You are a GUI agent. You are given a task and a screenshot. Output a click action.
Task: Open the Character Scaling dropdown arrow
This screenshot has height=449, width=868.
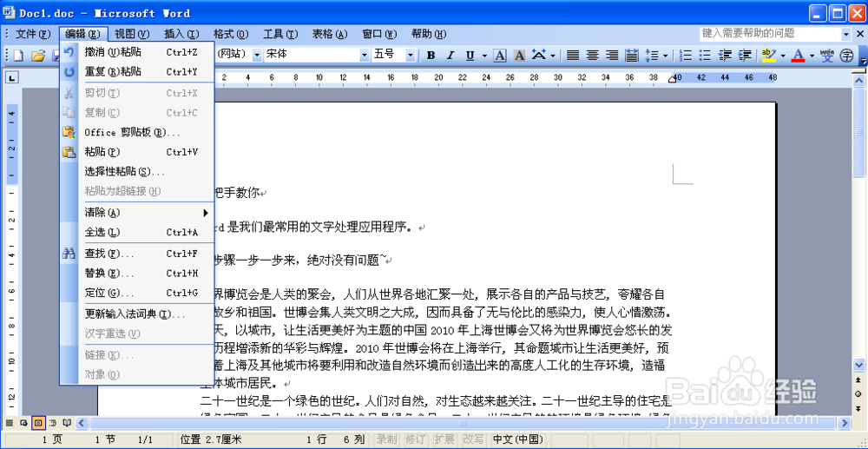coord(552,56)
